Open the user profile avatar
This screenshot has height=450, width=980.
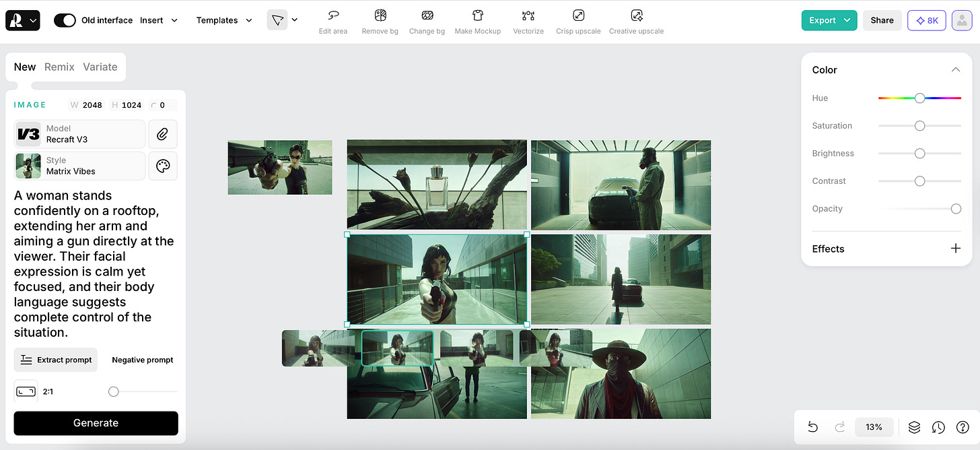click(x=963, y=20)
